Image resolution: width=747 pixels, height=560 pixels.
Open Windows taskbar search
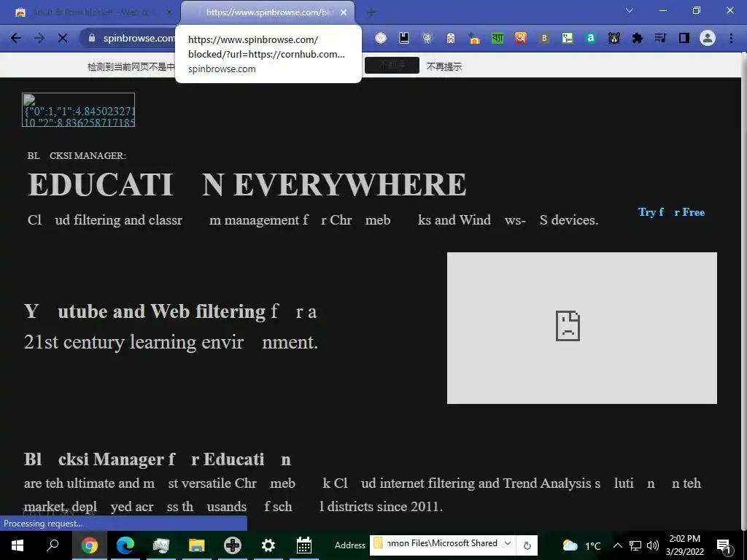click(x=53, y=545)
